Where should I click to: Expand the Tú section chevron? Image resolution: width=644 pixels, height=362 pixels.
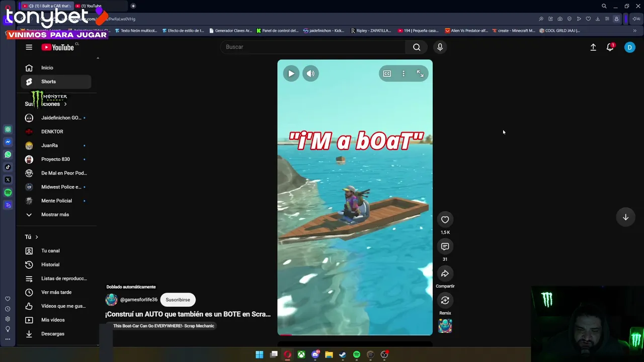(37, 237)
